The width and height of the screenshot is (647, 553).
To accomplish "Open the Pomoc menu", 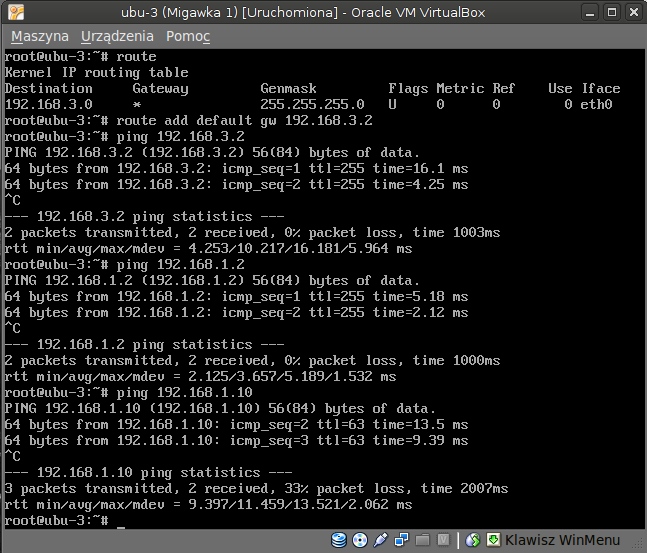I will coord(188,36).
